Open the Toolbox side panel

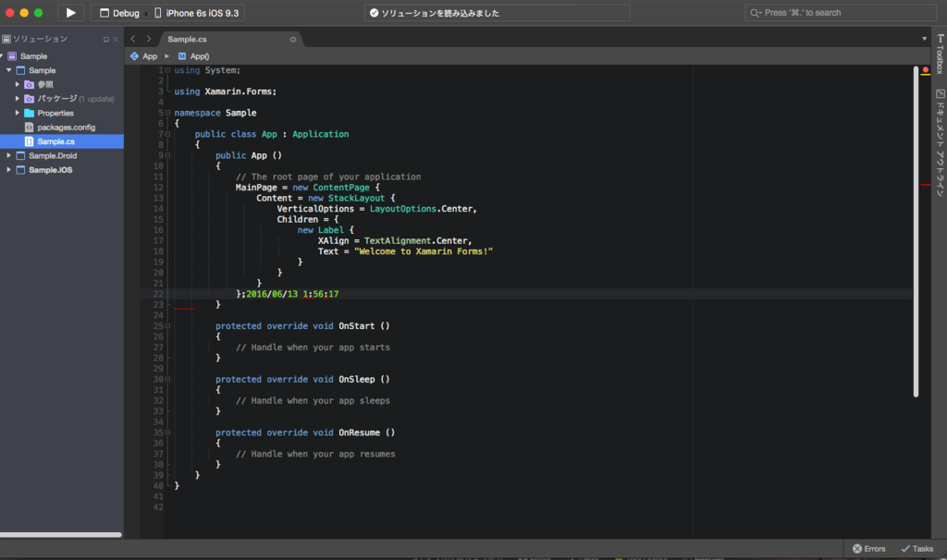tap(940, 54)
